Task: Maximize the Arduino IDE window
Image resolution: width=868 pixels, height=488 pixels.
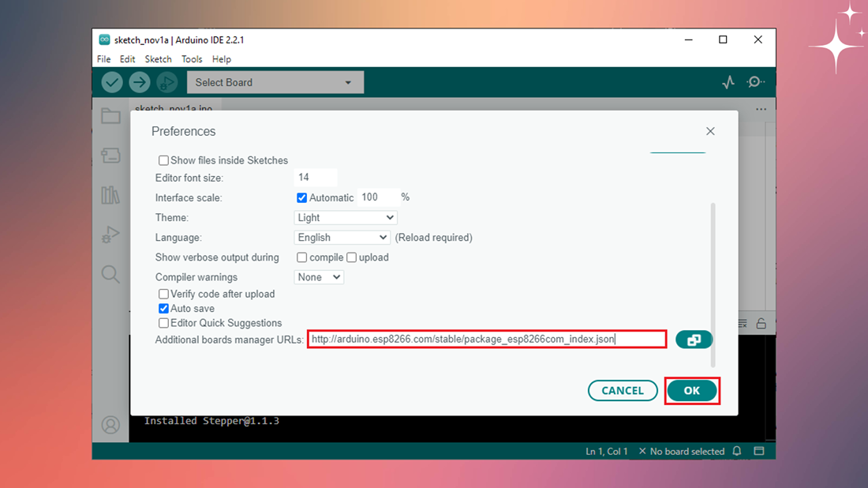Action: (723, 40)
